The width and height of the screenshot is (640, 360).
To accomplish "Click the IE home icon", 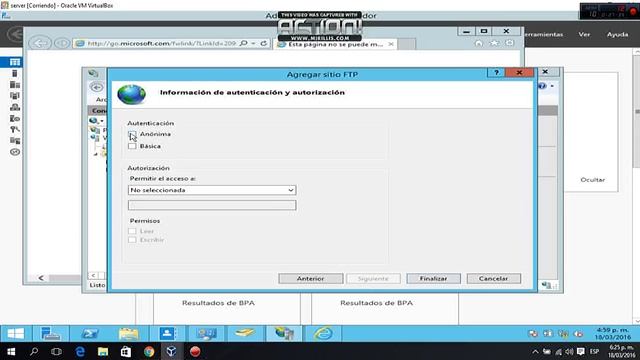I will 479,43.
